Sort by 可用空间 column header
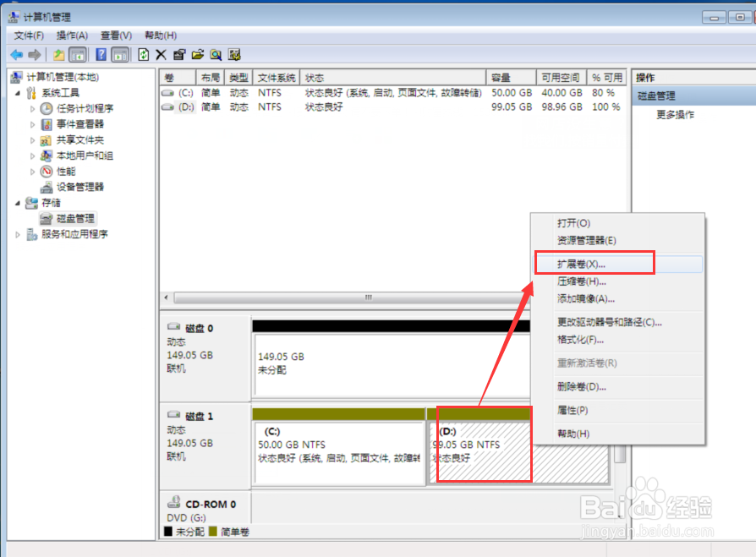 click(562, 78)
